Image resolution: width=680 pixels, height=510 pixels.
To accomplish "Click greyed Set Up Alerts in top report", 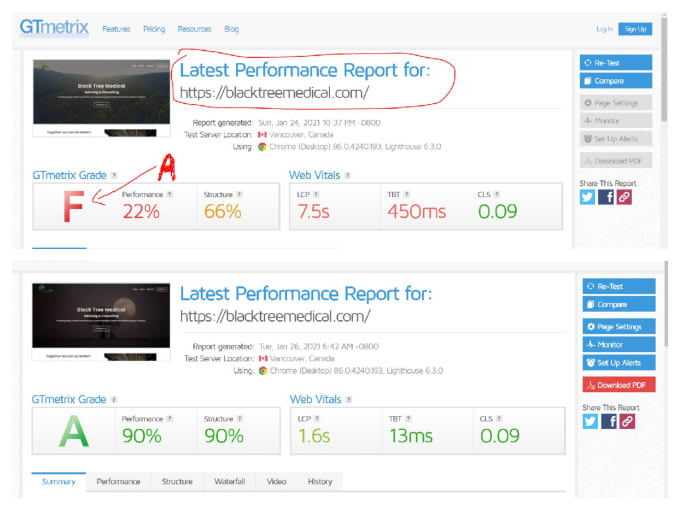I will [616, 139].
